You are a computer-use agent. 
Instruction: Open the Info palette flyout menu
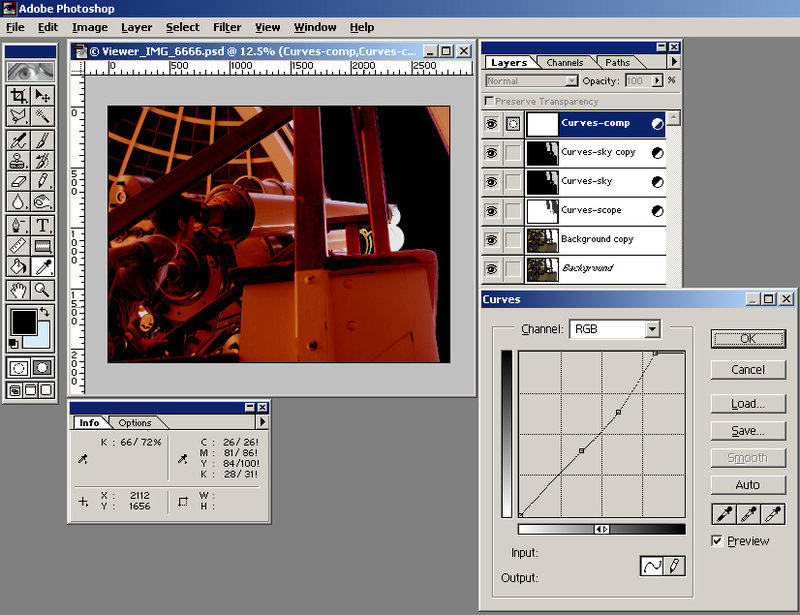[262, 422]
